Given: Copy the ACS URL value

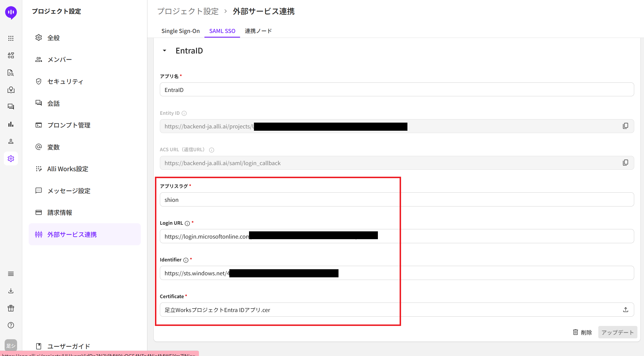Looking at the screenshot, I should tap(625, 163).
